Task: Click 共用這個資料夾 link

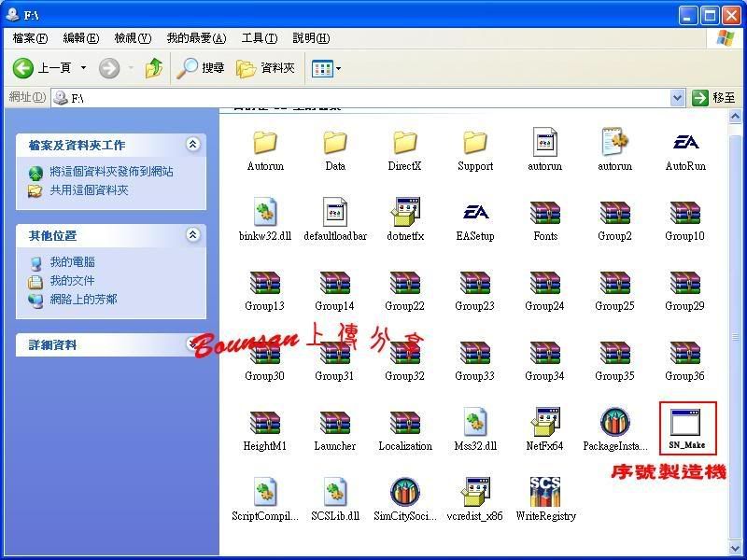Action: [x=89, y=190]
